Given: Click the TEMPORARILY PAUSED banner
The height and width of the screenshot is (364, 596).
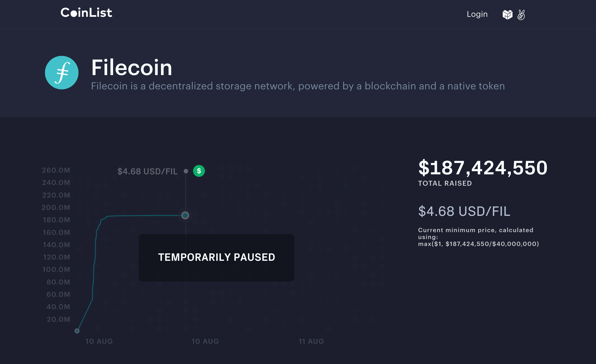Looking at the screenshot, I should (216, 258).
